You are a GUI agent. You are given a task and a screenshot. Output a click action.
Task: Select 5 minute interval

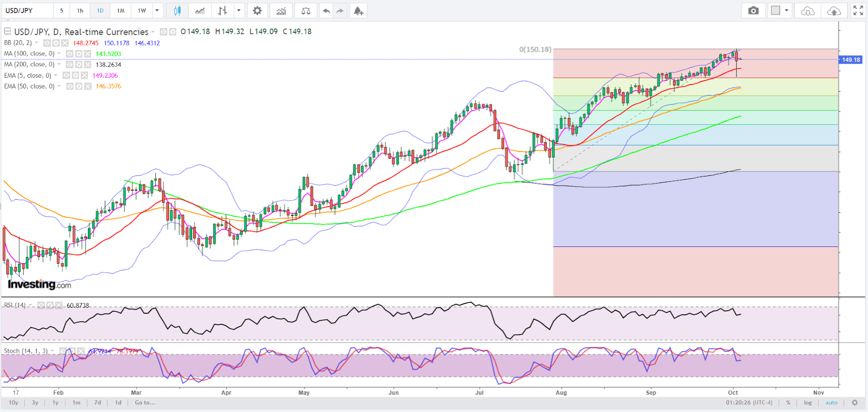(61, 10)
